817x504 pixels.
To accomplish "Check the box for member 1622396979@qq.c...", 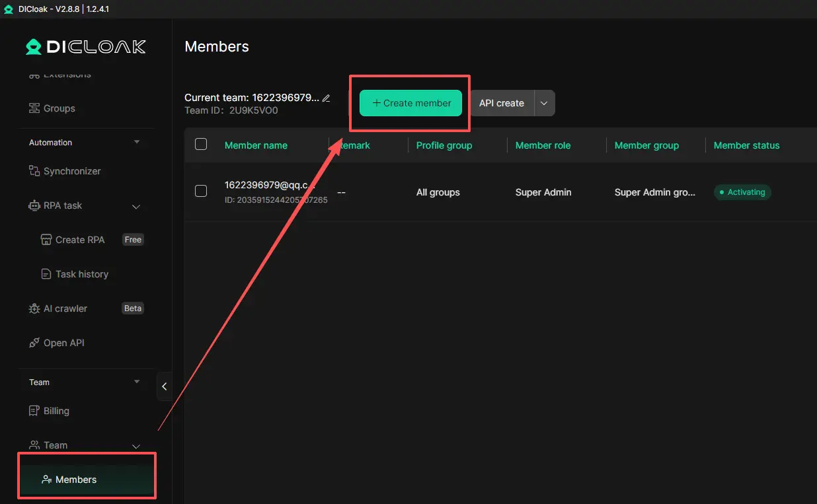I will coord(201,192).
